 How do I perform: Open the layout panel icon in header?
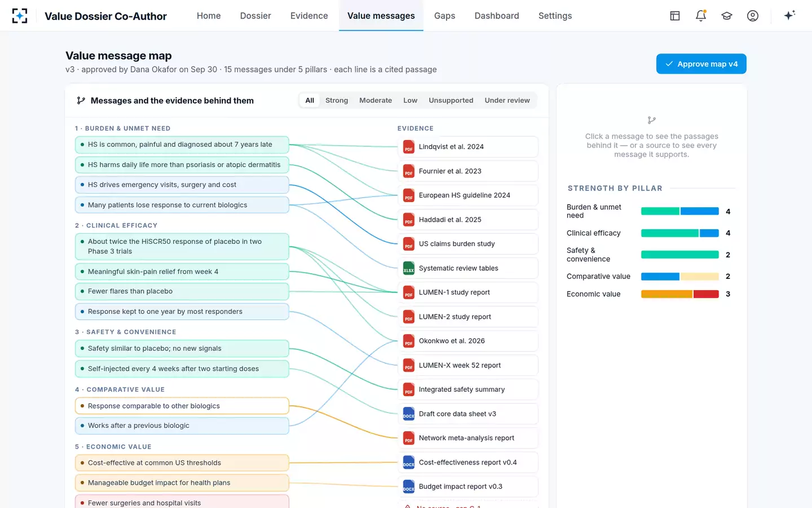(675, 16)
